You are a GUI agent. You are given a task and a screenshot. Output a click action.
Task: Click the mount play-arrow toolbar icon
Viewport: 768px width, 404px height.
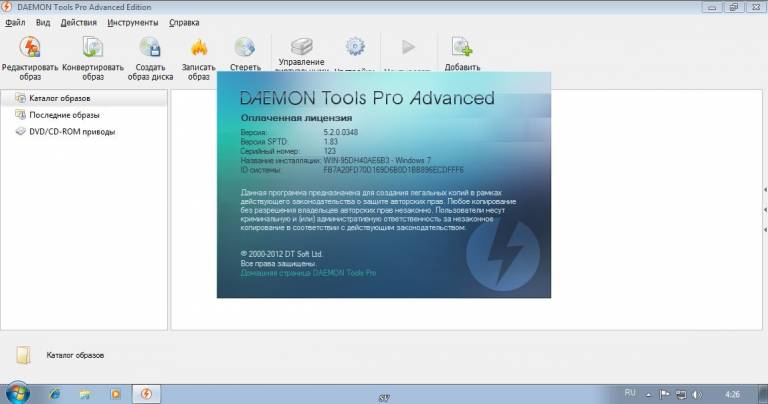click(x=408, y=47)
